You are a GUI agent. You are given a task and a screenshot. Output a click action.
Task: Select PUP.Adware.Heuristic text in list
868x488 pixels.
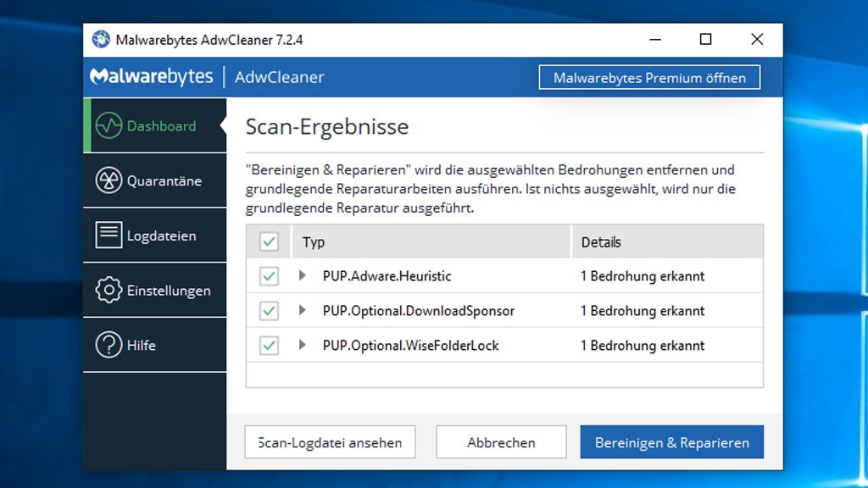pos(387,276)
